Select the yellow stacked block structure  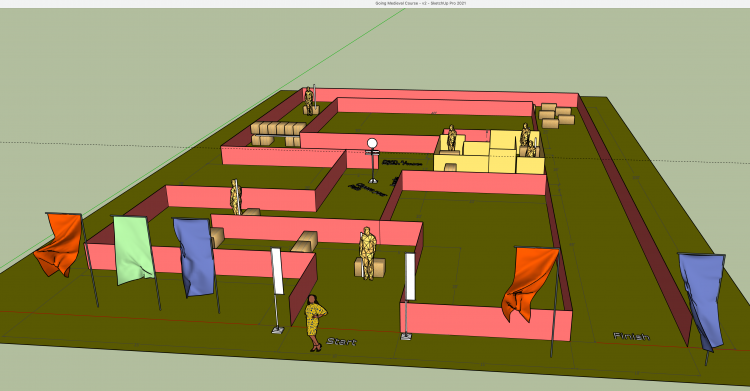click(x=489, y=151)
